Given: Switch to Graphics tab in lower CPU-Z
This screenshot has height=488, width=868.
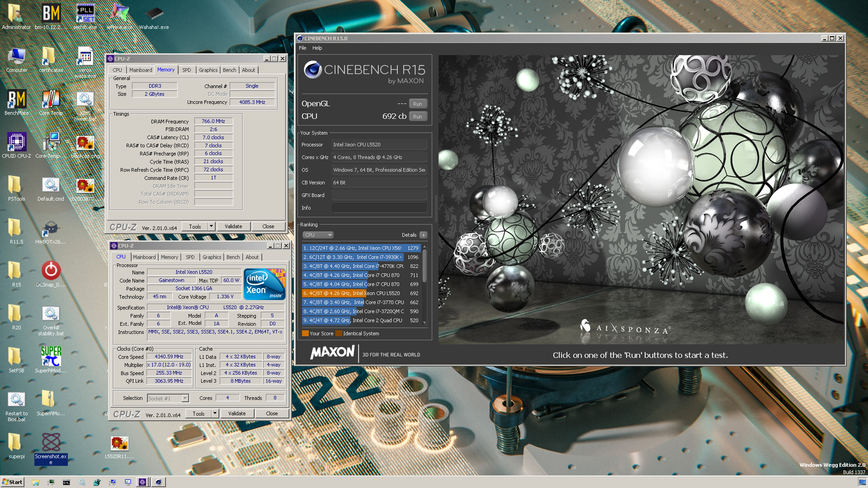Looking at the screenshot, I should coord(212,257).
